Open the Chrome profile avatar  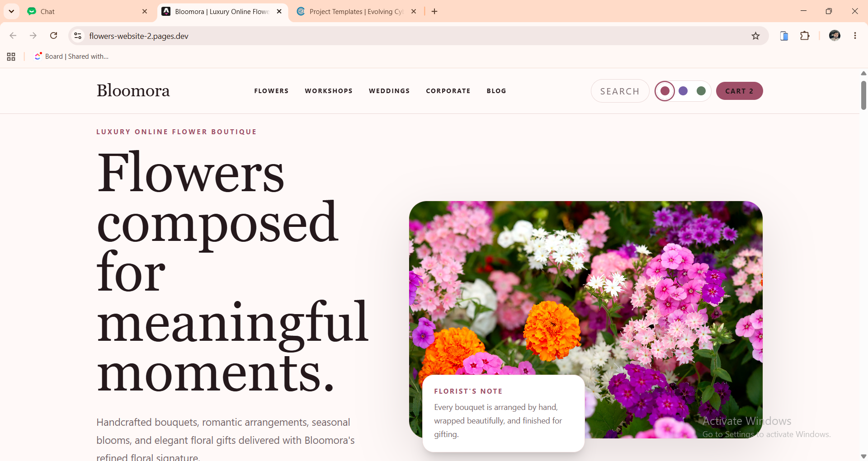[835, 36]
